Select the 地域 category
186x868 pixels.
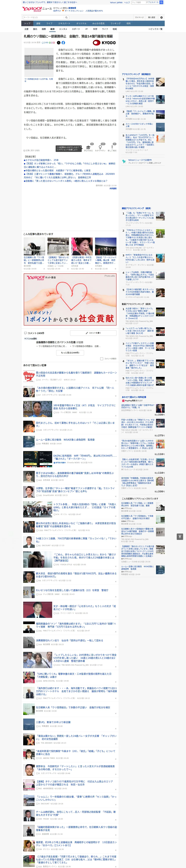(x=114, y=29)
